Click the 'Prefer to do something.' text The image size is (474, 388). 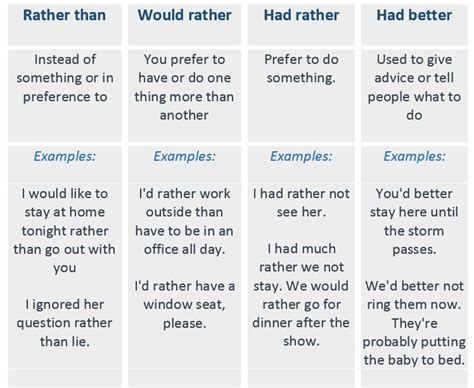301,69
